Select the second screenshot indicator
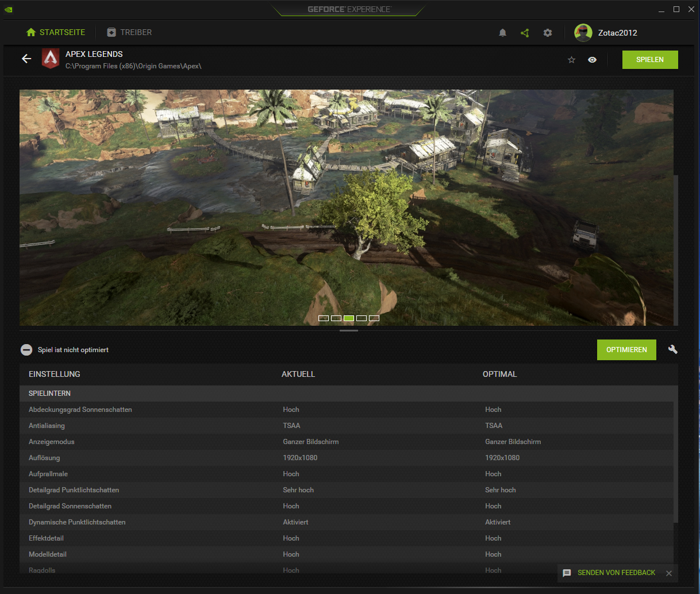Screen dimensions: 700x594 pos(336,318)
